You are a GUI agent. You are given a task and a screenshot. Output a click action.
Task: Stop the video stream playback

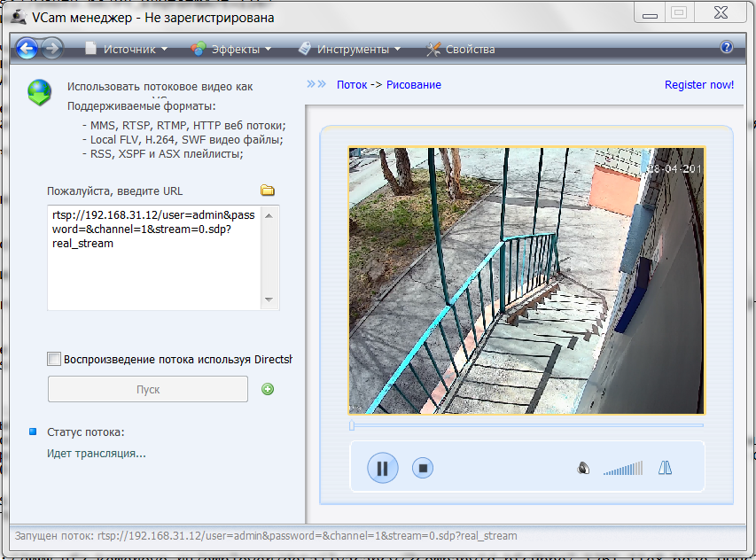click(x=423, y=468)
